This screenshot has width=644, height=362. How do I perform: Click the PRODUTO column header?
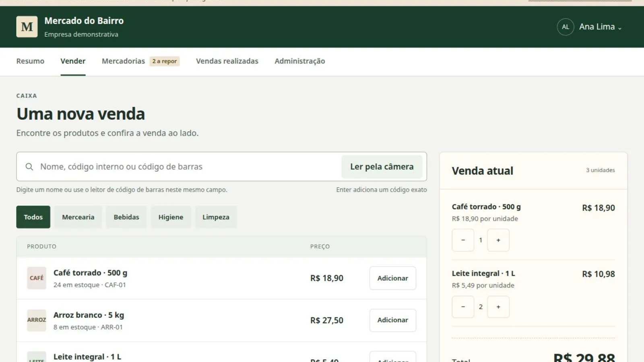[41, 247]
